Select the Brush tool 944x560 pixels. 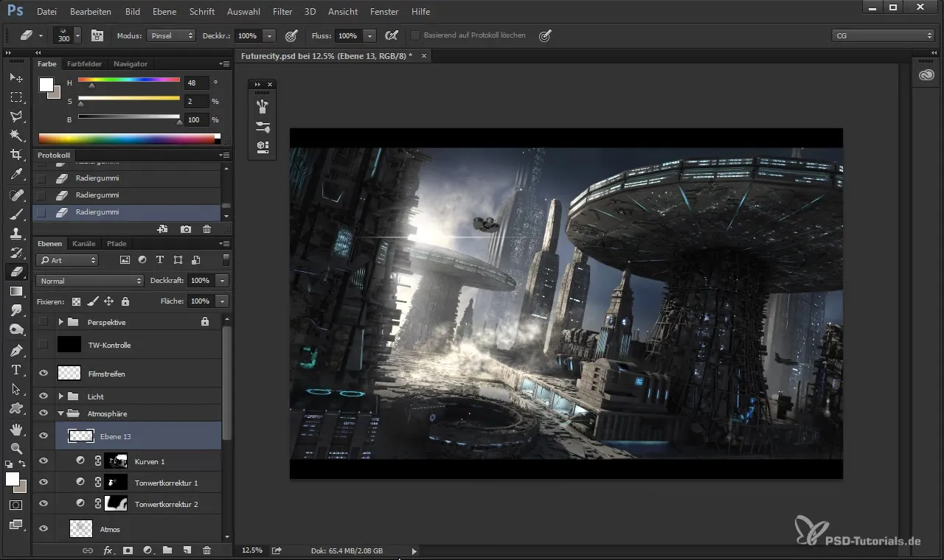tap(15, 214)
